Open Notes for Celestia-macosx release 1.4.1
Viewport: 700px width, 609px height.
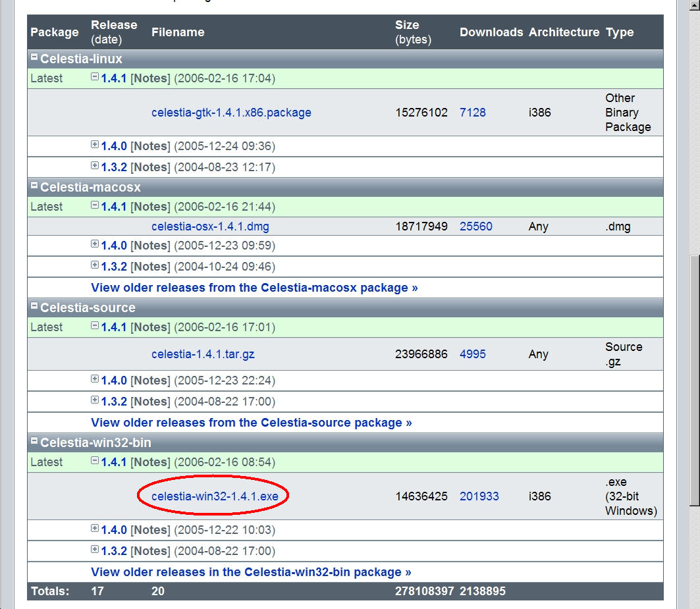point(150,207)
